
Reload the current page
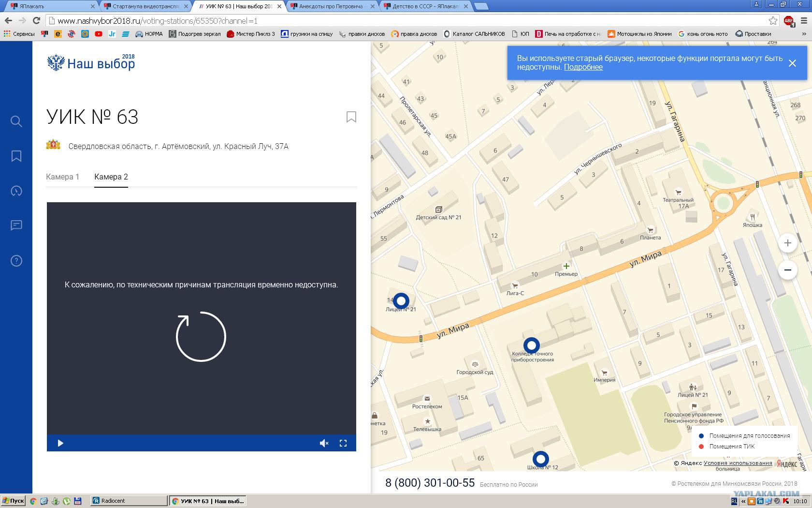[36, 20]
